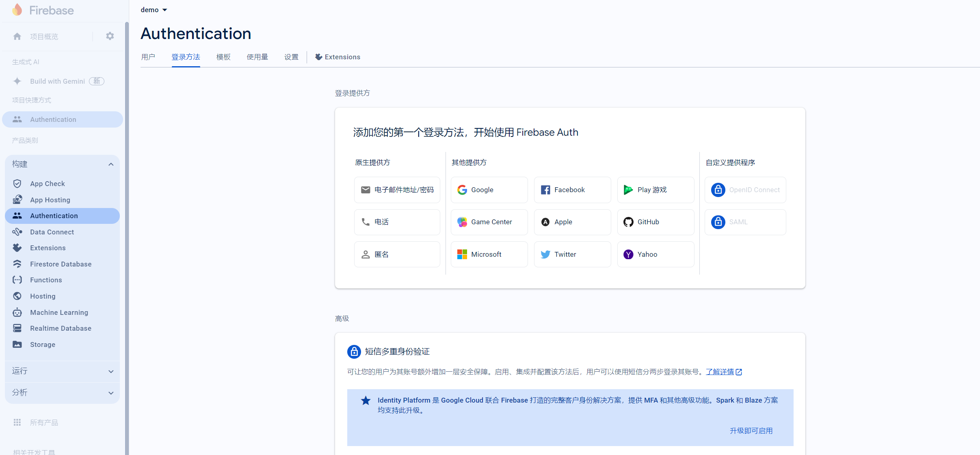Click the Identity Platform star icon
980x455 pixels.
(x=366, y=401)
